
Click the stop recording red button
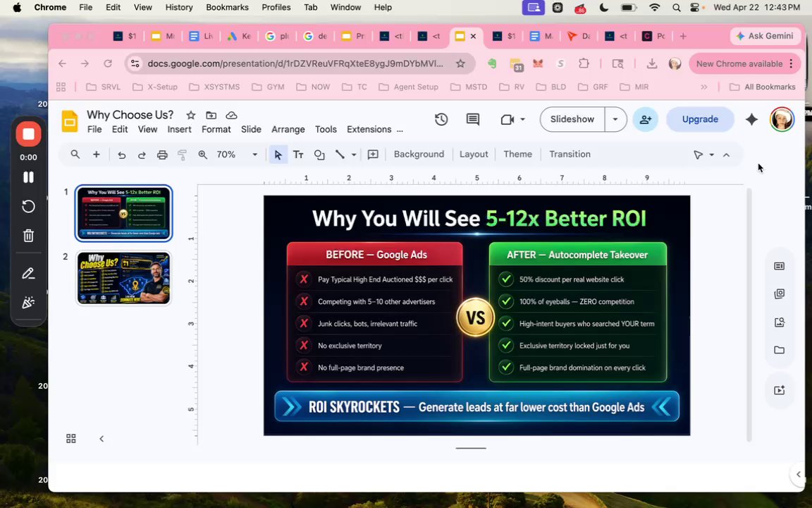tap(28, 134)
